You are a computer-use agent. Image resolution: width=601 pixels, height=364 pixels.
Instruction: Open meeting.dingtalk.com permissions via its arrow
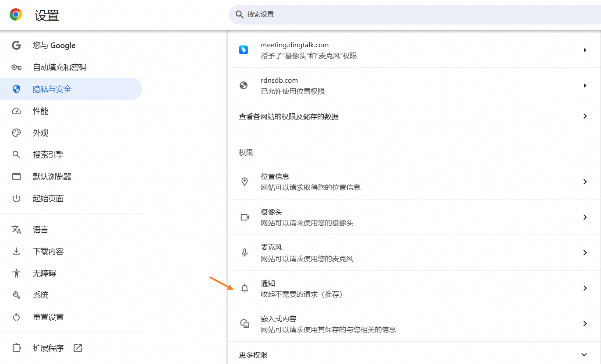point(585,50)
